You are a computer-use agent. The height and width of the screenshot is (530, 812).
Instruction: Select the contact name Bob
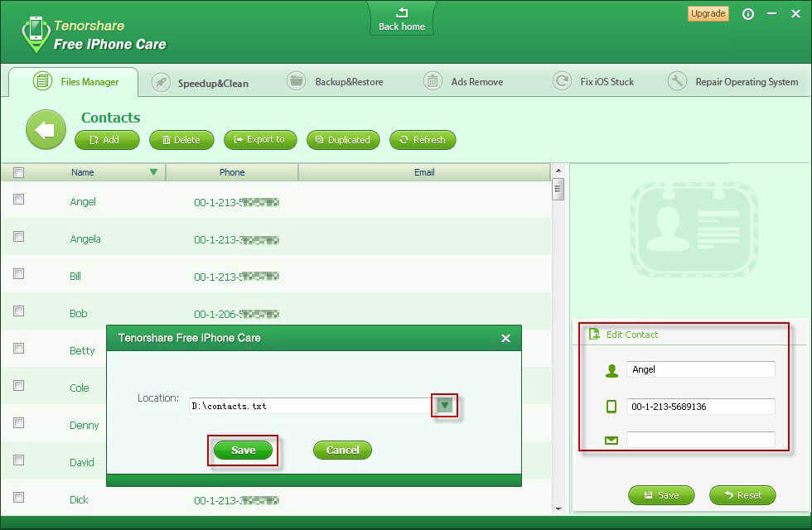point(78,314)
